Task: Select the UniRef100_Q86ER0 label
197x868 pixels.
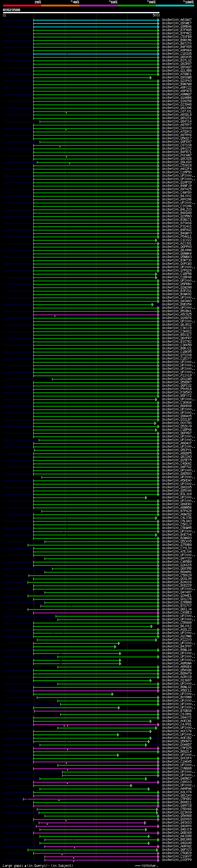Action: point(176,504)
